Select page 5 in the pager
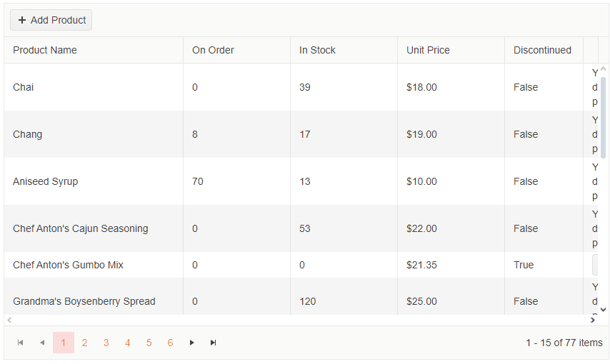Image resolution: width=610 pixels, height=364 pixels. (x=149, y=343)
